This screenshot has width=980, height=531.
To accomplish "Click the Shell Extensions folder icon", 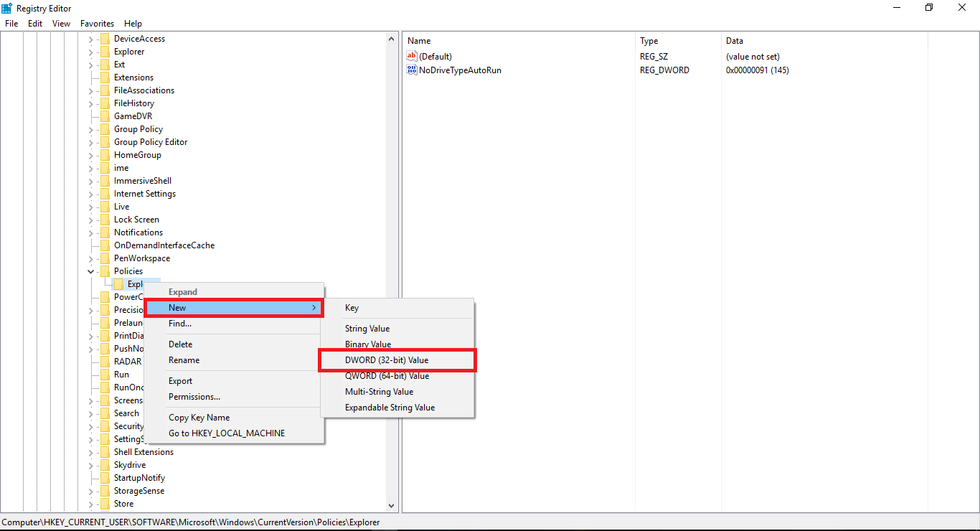I will (x=105, y=451).
